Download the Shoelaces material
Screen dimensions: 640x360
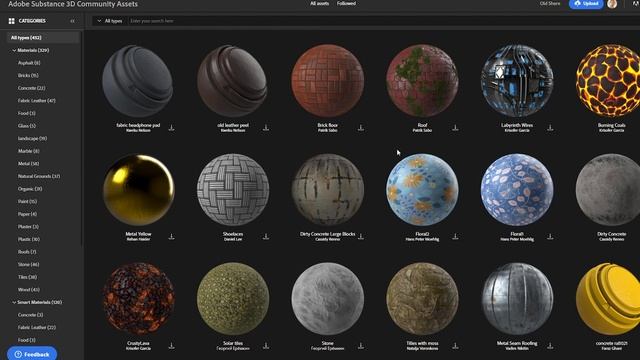tap(266, 236)
